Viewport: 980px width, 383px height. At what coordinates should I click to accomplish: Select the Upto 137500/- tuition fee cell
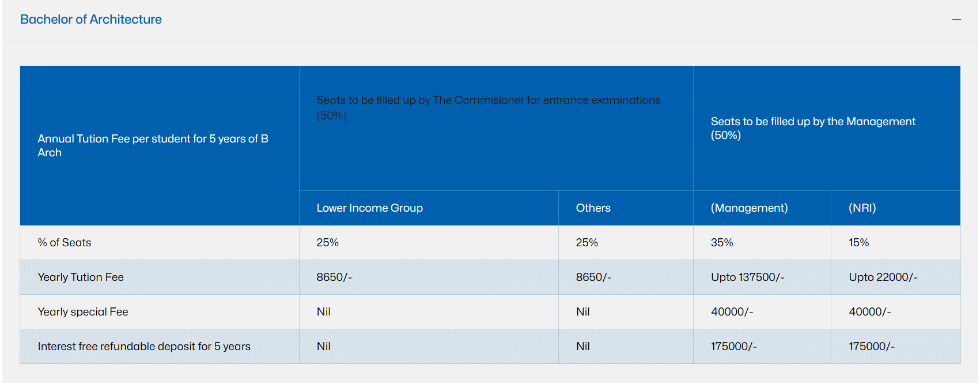(x=747, y=277)
